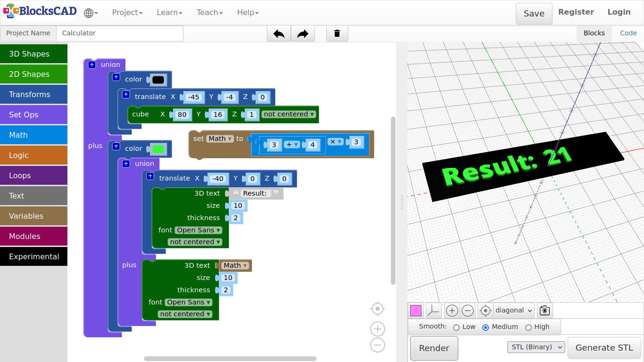This screenshot has width=644, height=362.
Task: Select Medium smoothness option
Action: [x=486, y=327]
